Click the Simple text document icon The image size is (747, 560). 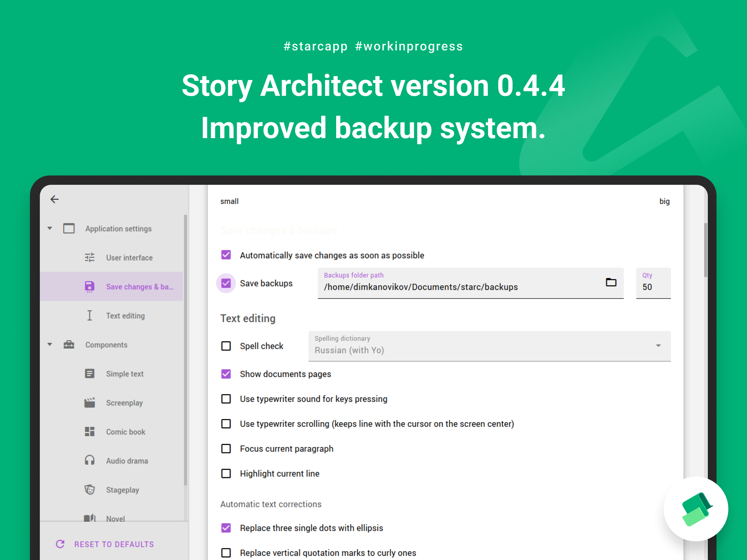tap(90, 374)
